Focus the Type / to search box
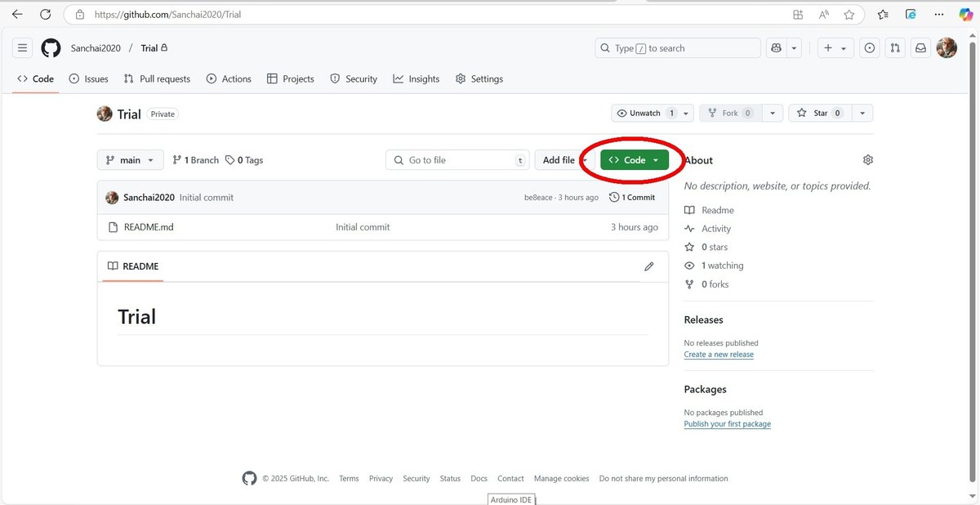The width and height of the screenshot is (980, 505). (x=678, y=48)
